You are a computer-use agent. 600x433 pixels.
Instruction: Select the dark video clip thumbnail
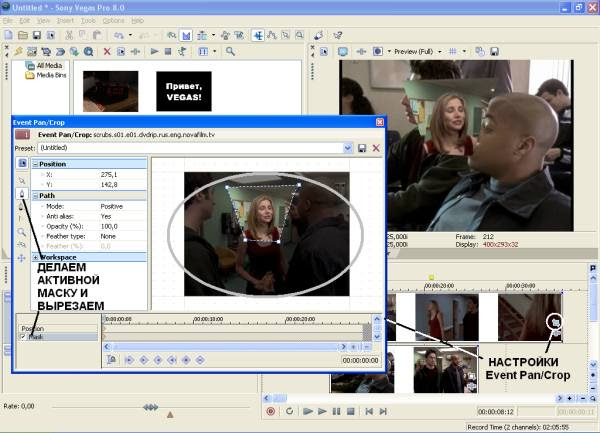coord(111,91)
